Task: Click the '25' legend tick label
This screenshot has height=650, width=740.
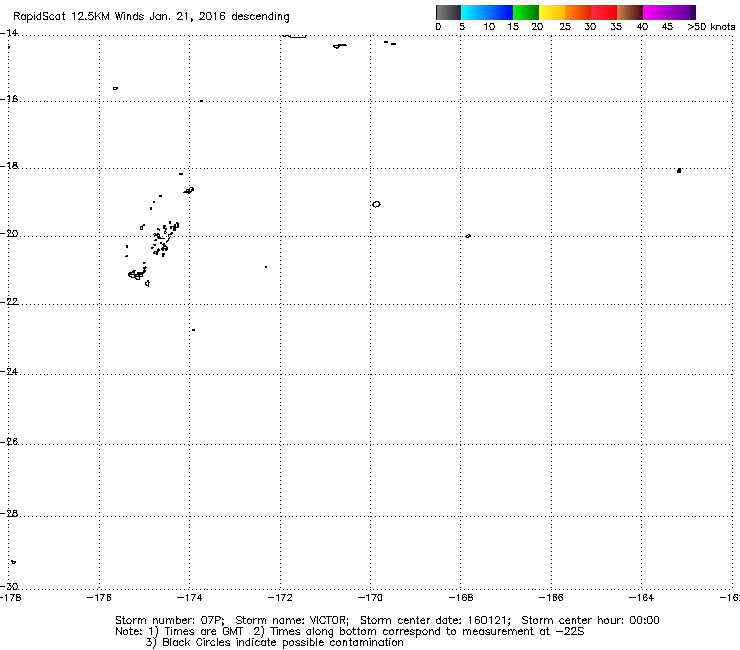Action: (x=565, y=27)
